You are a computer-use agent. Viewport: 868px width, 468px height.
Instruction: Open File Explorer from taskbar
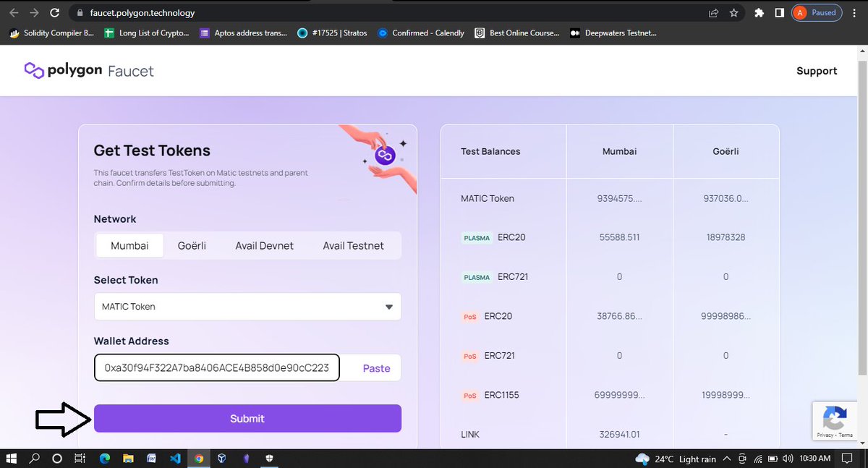127,459
